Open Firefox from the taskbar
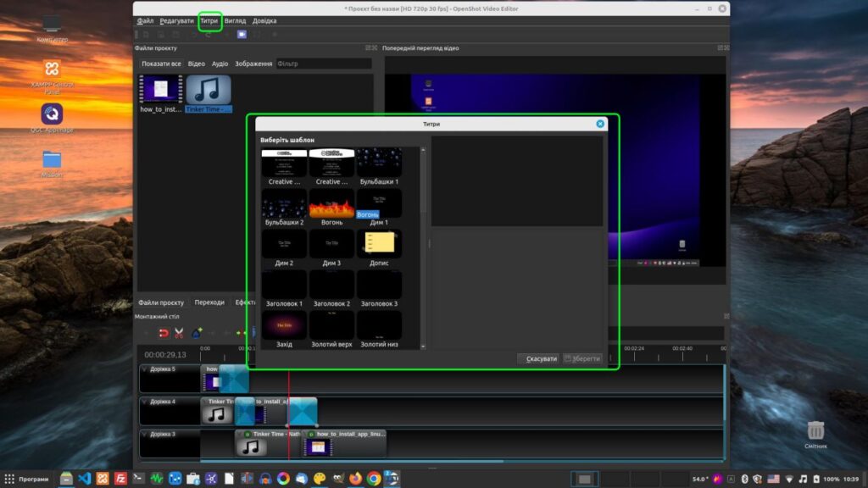The image size is (868, 488). tap(355, 479)
